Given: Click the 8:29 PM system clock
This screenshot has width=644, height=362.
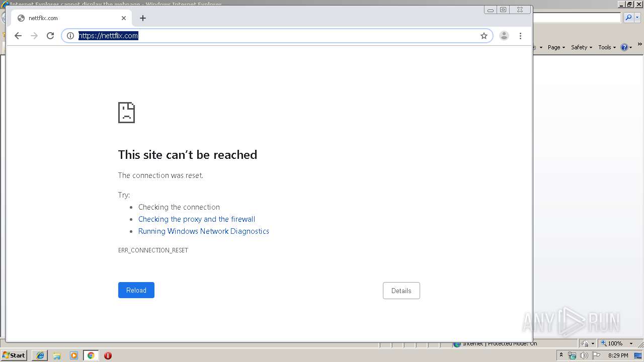Looking at the screenshot, I should pyautogui.click(x=618, y=355).
